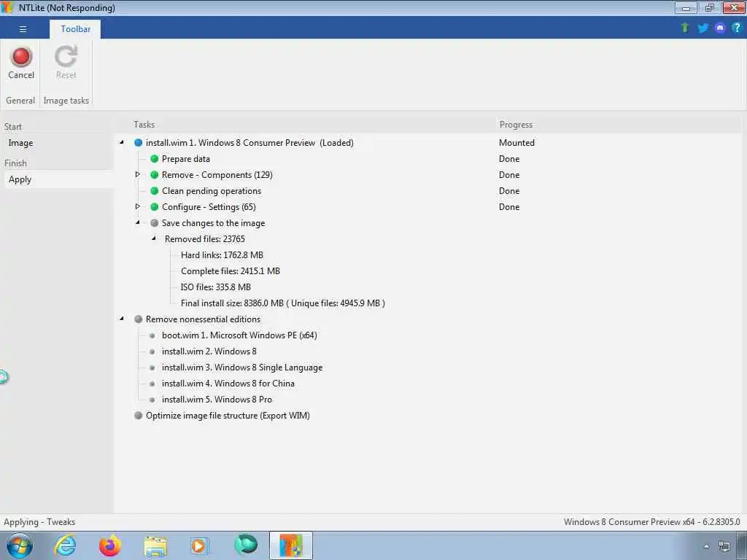Click the Show desktop strip in taskbar

[x=743, y=545]
